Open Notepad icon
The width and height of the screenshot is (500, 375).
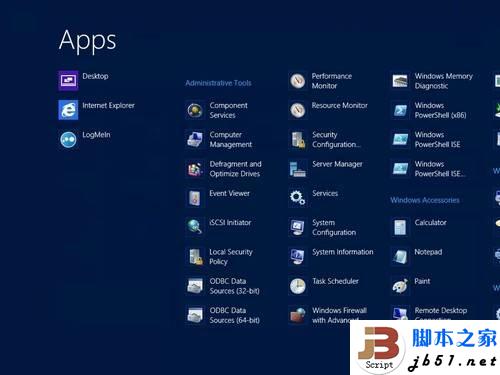(400, 257)
